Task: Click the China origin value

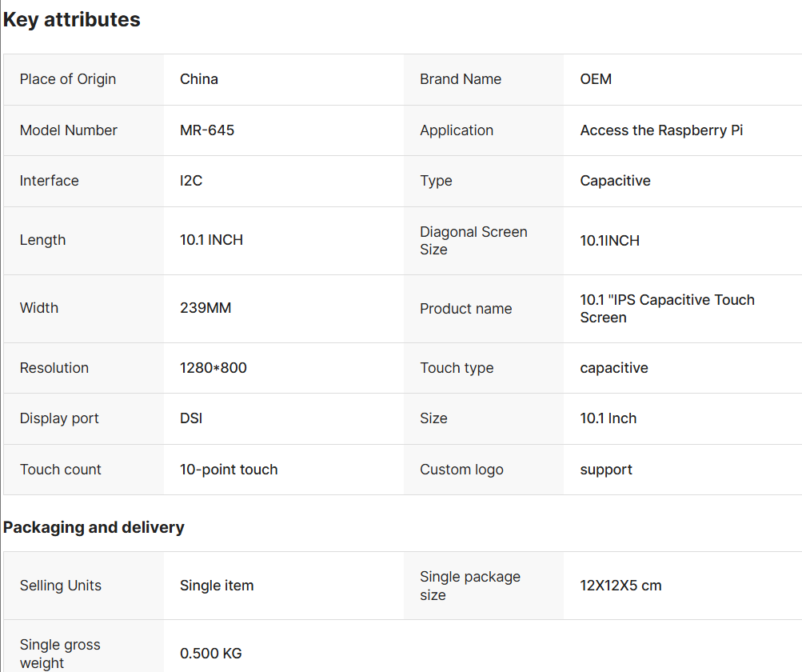Action: click(199, 79)
